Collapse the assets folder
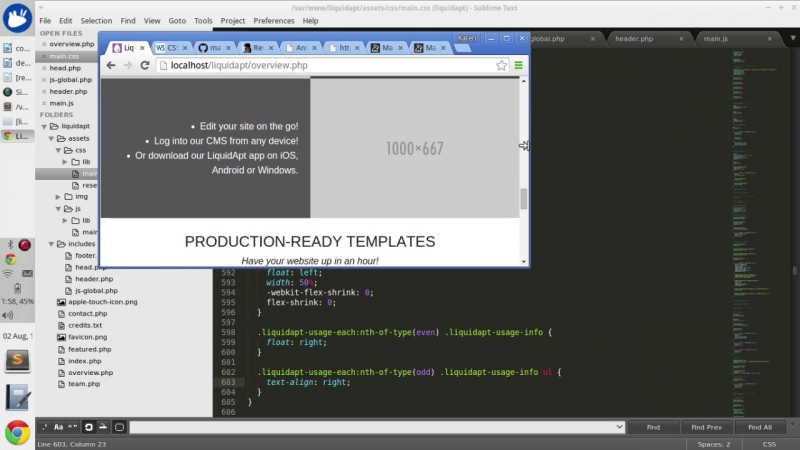Viewport: 800px width, 450px height. coord(51,139)
